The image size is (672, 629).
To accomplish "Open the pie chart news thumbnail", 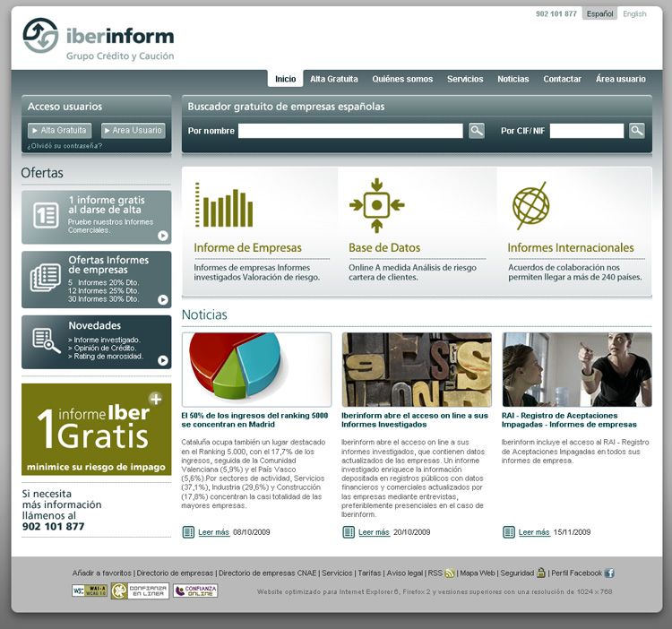I will coord(257,369).
